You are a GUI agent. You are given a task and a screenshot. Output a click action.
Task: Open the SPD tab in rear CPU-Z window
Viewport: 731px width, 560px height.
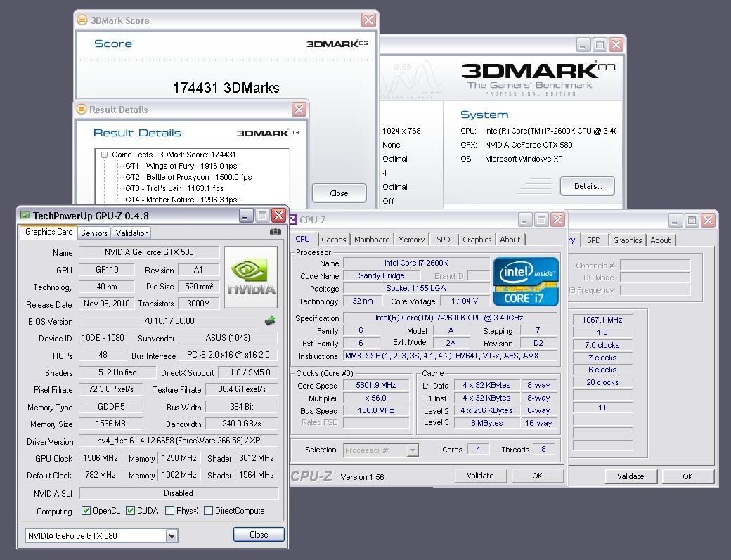tap(593, 240)
